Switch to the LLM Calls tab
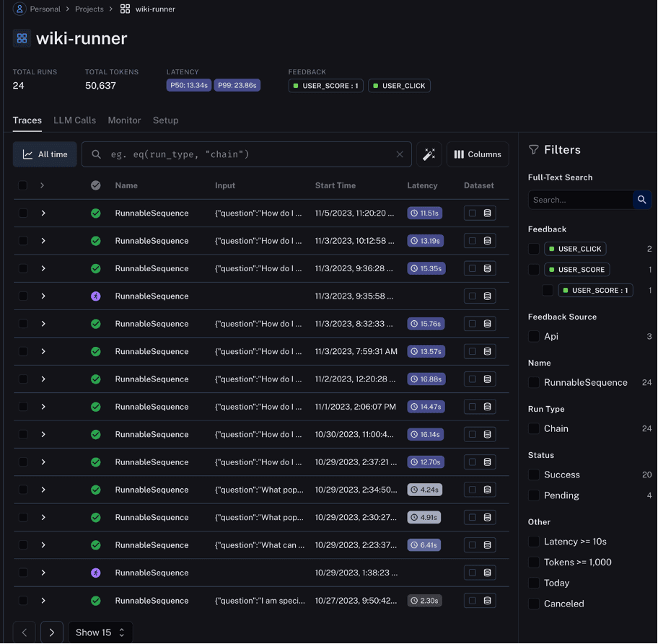This screenshot has height=644, width=658. (x=74, y=120)
